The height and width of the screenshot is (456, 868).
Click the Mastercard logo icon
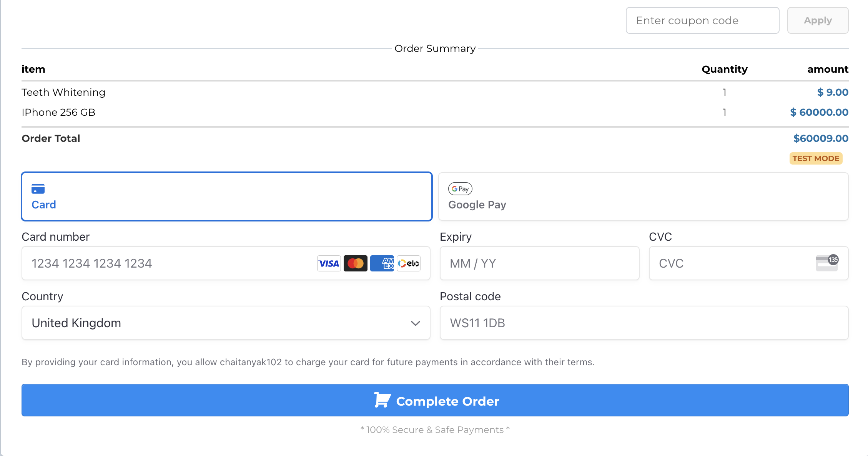pyautogui.click(x=355, y=263)
